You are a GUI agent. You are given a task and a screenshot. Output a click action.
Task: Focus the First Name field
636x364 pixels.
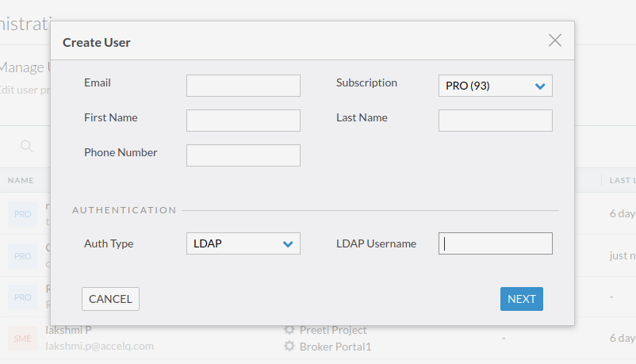click(x=243, y=121)
